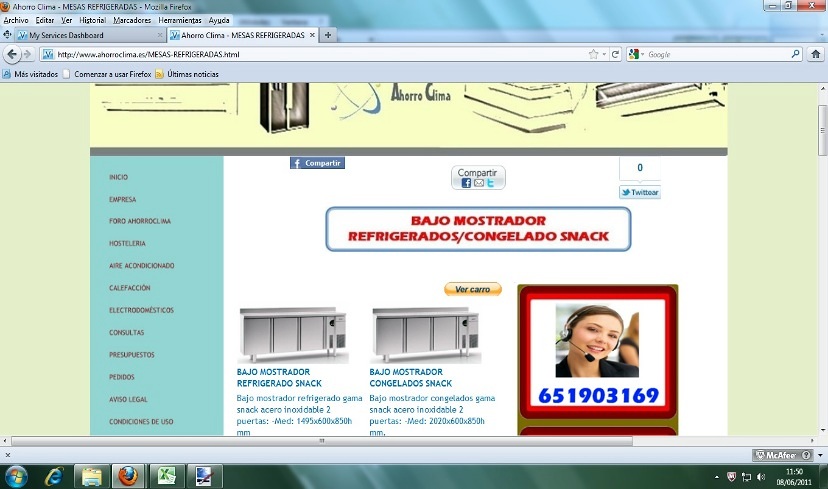828x489 pixels.
Task: Open Excel from the taskbar
Action: click(165, 474)
